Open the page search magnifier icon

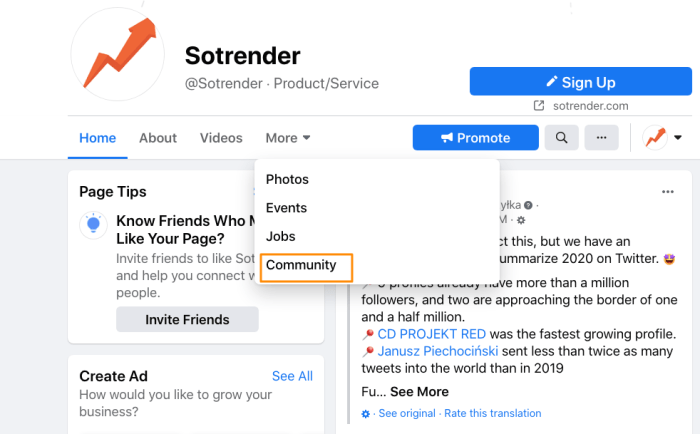tap(562, 138)
